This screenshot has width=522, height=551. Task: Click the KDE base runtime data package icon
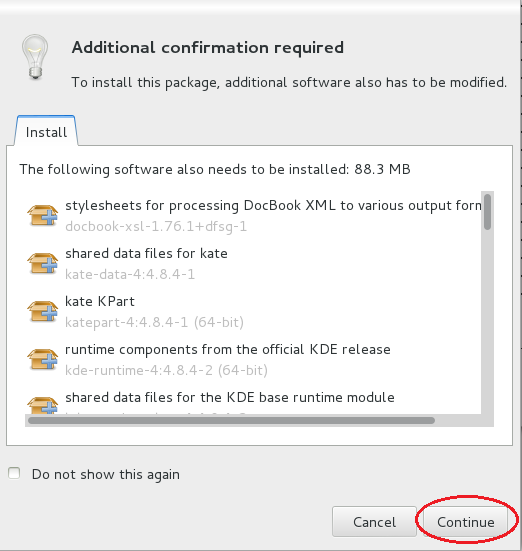coord(43,405)
